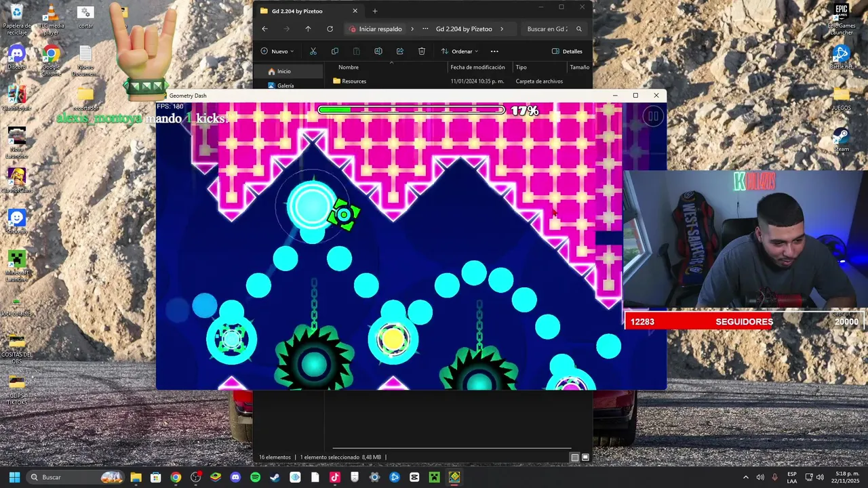
Task: Copy the selected item in File Explorer
Action: click(x=335, y=52)
